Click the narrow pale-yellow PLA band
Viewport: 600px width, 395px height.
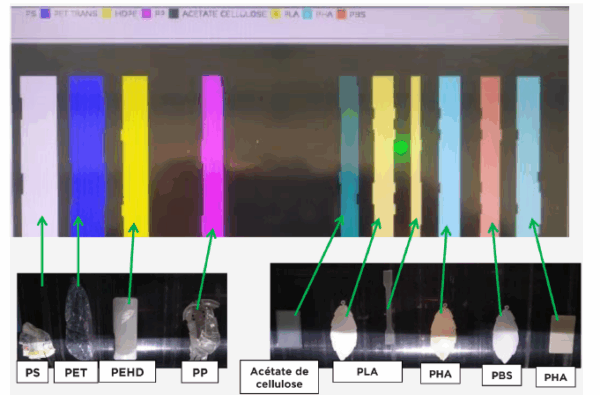point(416,156)
